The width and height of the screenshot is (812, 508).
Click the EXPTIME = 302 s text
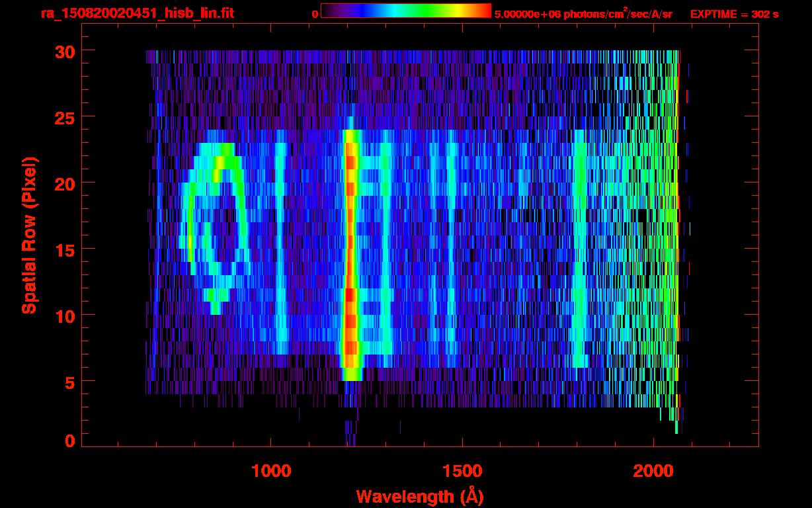(x=734, y=14)
